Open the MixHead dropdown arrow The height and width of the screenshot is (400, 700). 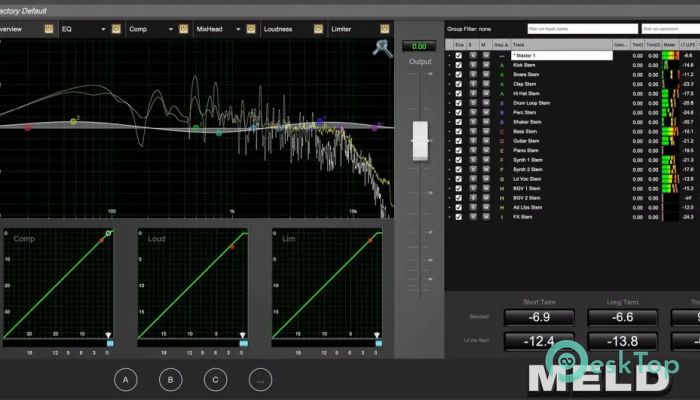coord(238,30)
